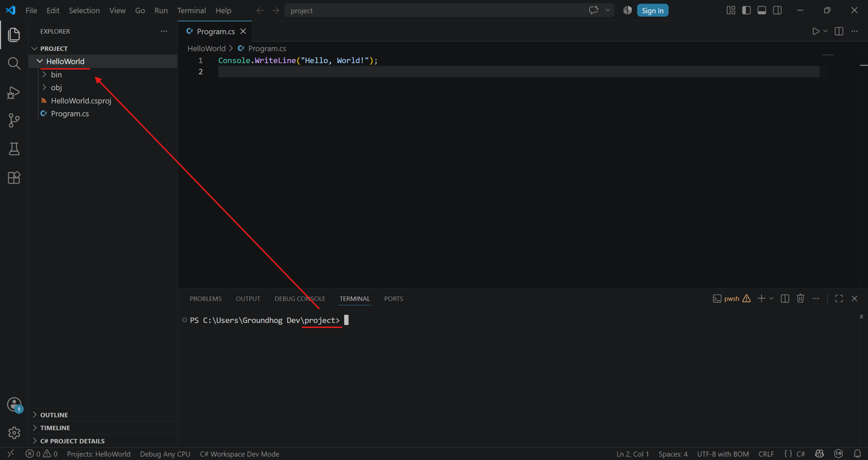The image size is (868, 460).
Task: Open the Search view icon
Action: (14, 63)
